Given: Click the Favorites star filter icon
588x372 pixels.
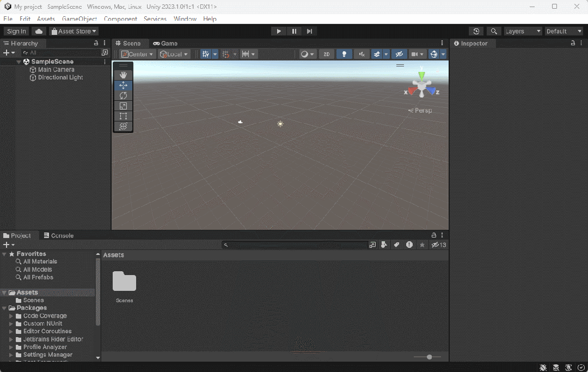Looking at the screenshot, I should click(422, 245).
